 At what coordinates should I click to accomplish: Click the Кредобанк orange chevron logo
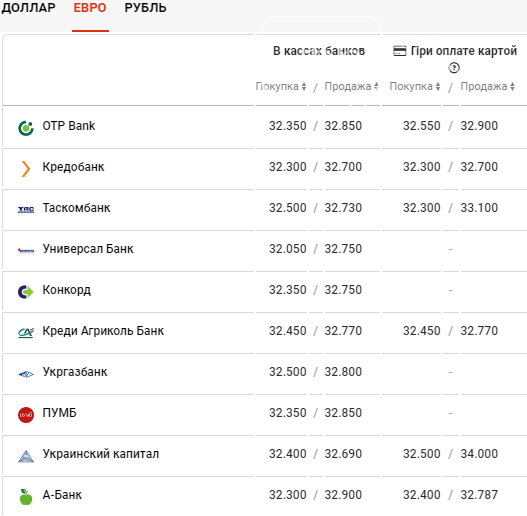pos(26,169)
